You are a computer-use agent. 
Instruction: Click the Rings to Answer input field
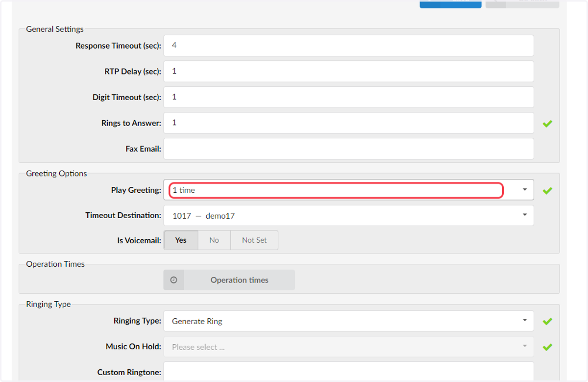point(348,123)
